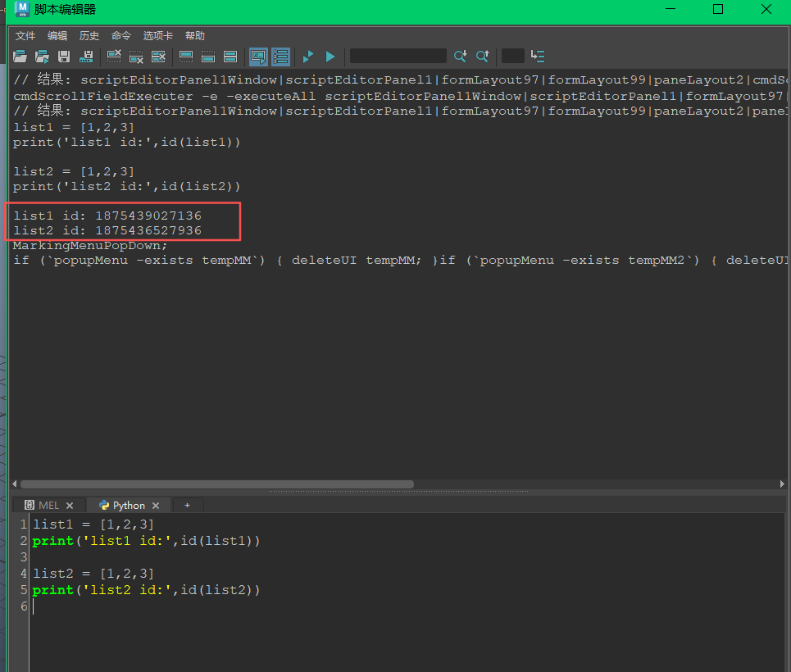
Task: Click the Clear All icon
Action: [x=158, y=57]
